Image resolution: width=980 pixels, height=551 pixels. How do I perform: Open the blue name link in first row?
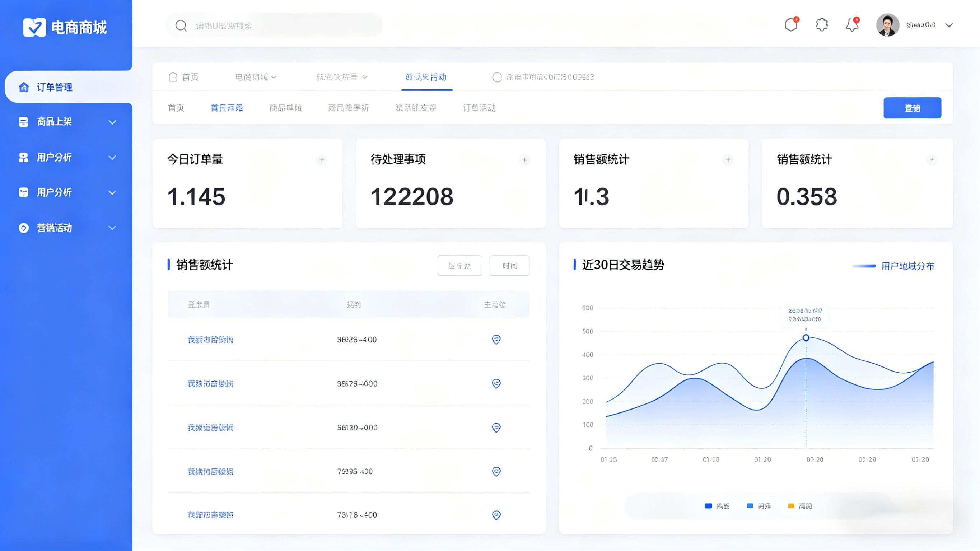click(210, 340)
